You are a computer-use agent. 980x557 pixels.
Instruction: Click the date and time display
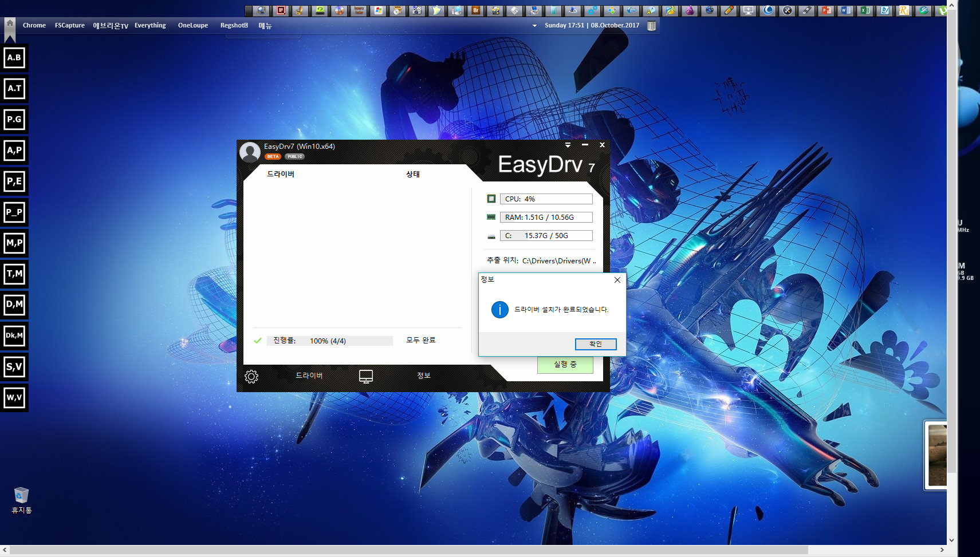[x=592, y=25]
